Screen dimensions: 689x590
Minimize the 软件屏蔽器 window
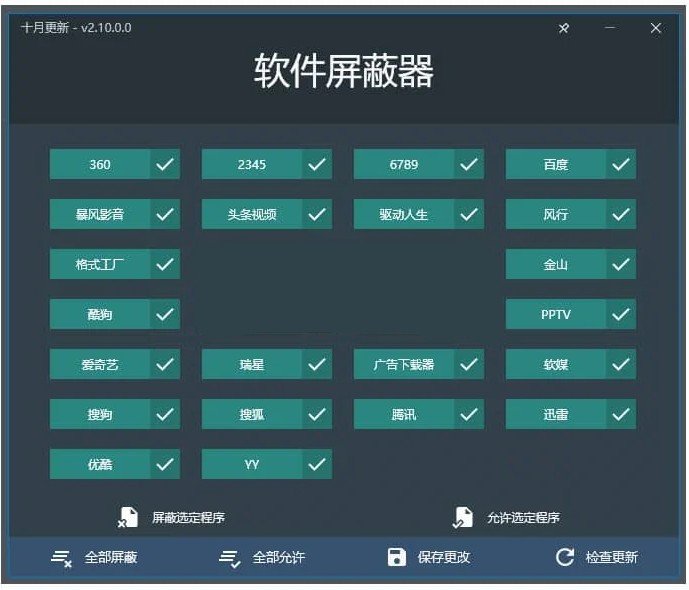pos(610,28)
